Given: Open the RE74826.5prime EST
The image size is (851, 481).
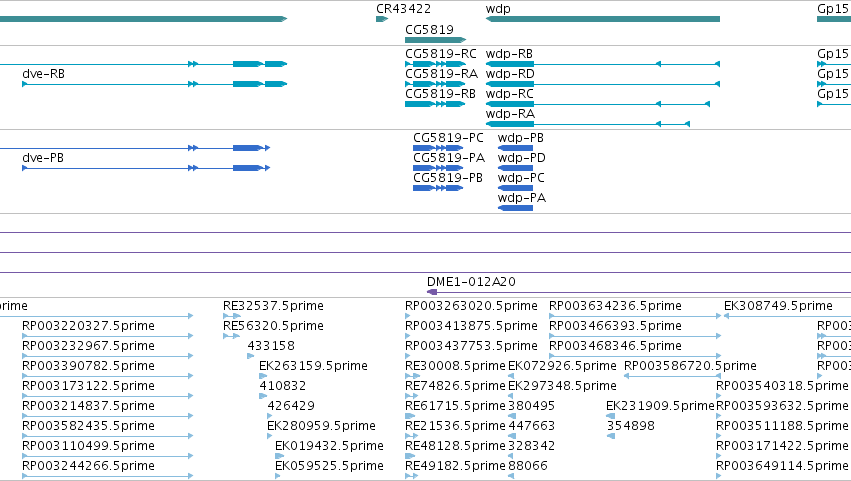Looking at the screenshot, I should tap(455, 386).
